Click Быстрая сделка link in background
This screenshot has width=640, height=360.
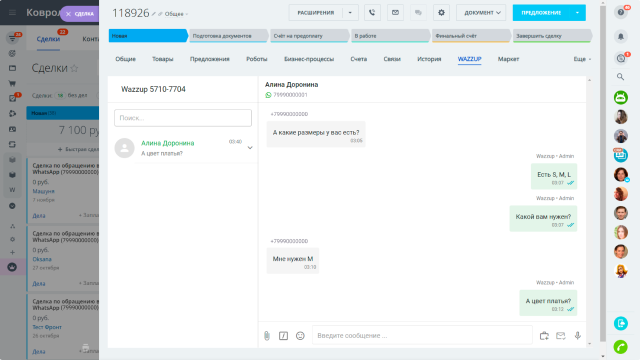[79, 149]
